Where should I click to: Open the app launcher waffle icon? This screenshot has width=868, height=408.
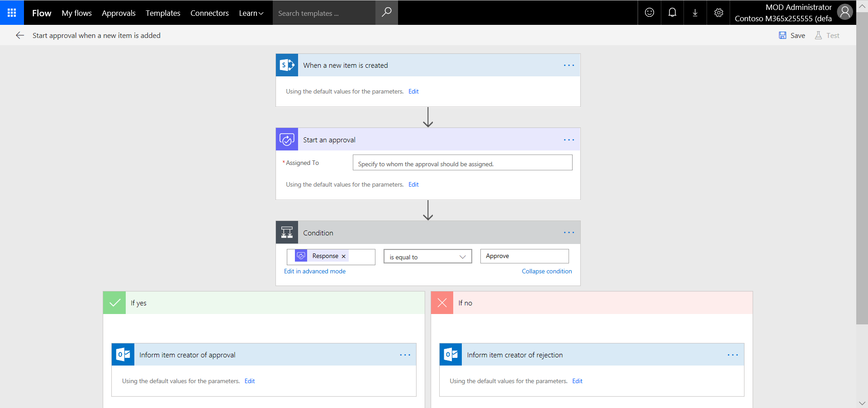[x=12, y=13]
